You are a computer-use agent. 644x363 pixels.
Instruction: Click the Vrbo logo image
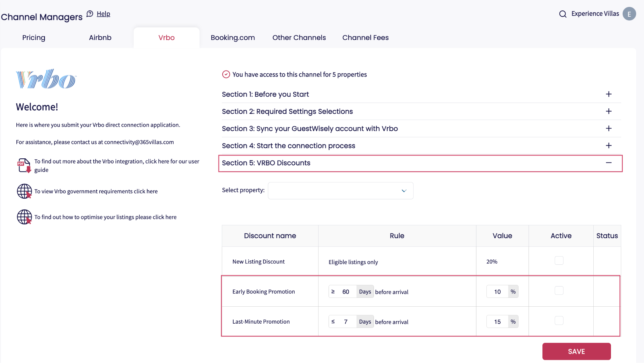46,79
